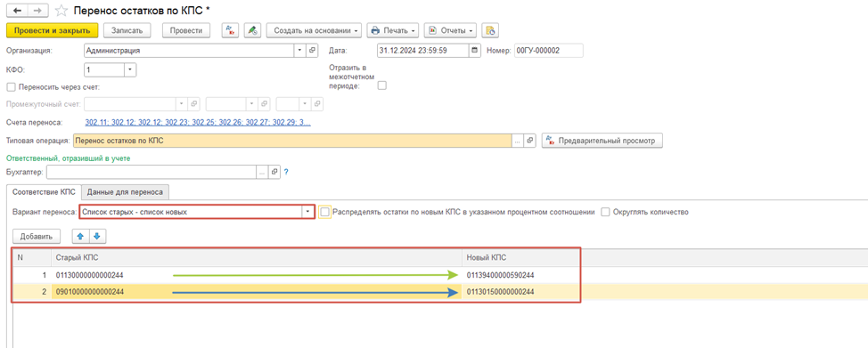Screen dimensions: 868x348
Task: Click the last toolbar icon after Отчеты
Action: [x=490, y=30]
